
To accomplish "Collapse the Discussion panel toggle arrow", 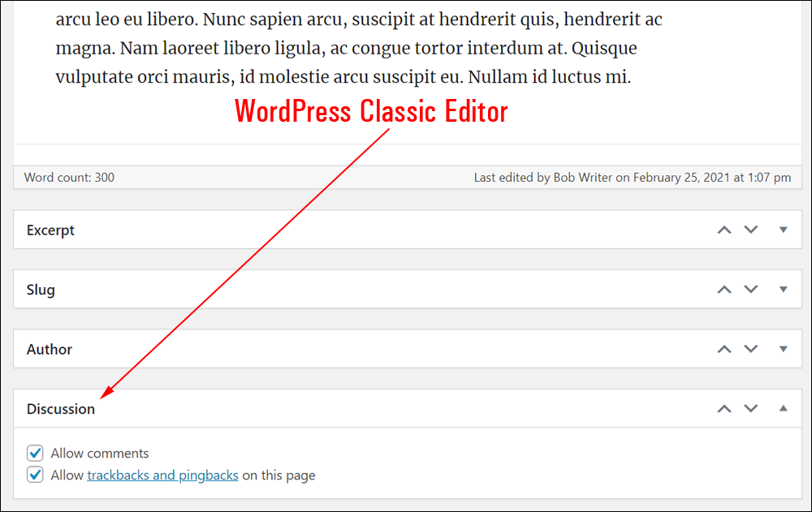I will 784,408.
